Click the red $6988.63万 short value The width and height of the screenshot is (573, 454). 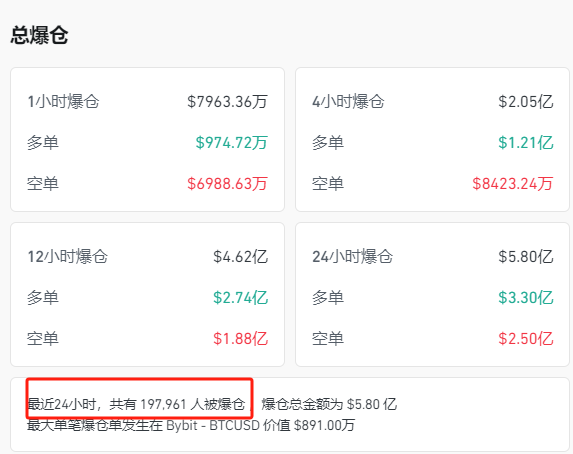(x=227, y=184)
